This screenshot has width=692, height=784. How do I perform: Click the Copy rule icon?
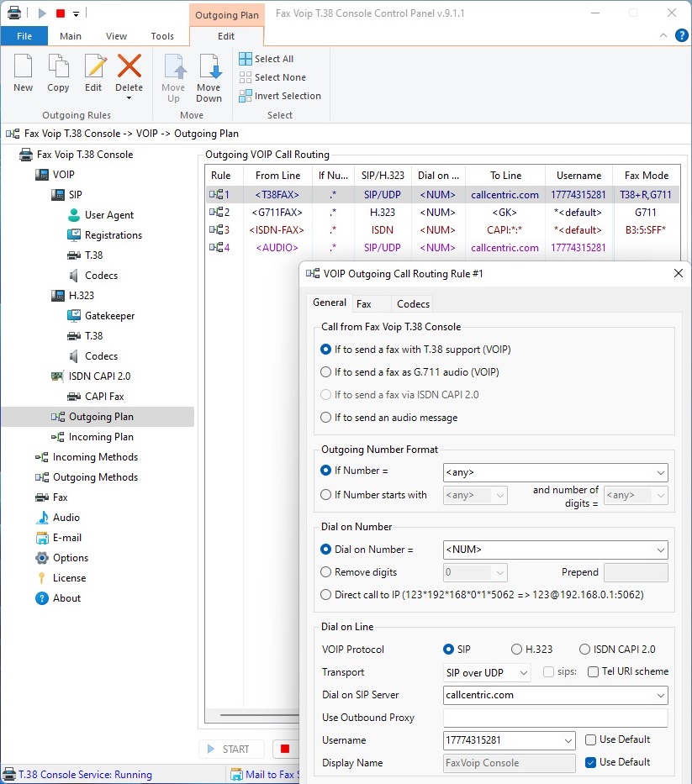tap(58, 66)
